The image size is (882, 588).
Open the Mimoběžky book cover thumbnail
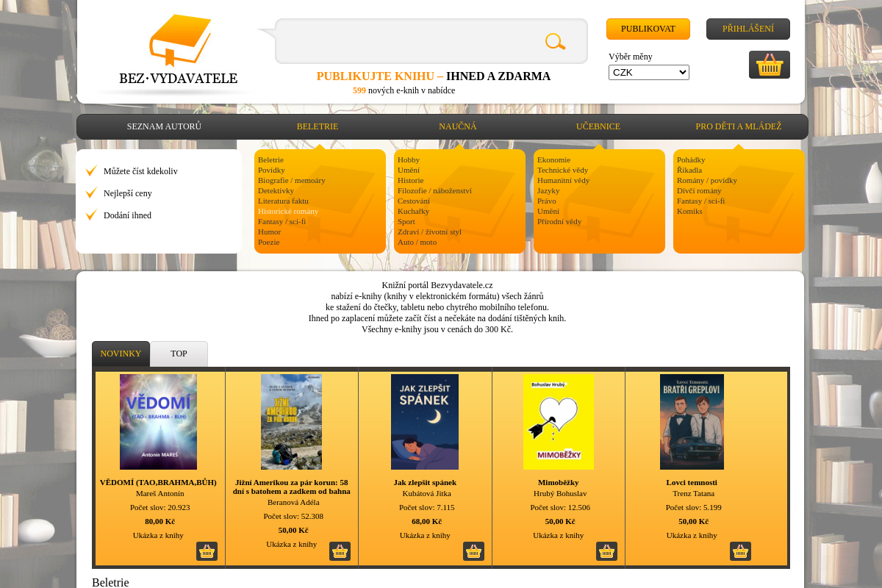558,422
